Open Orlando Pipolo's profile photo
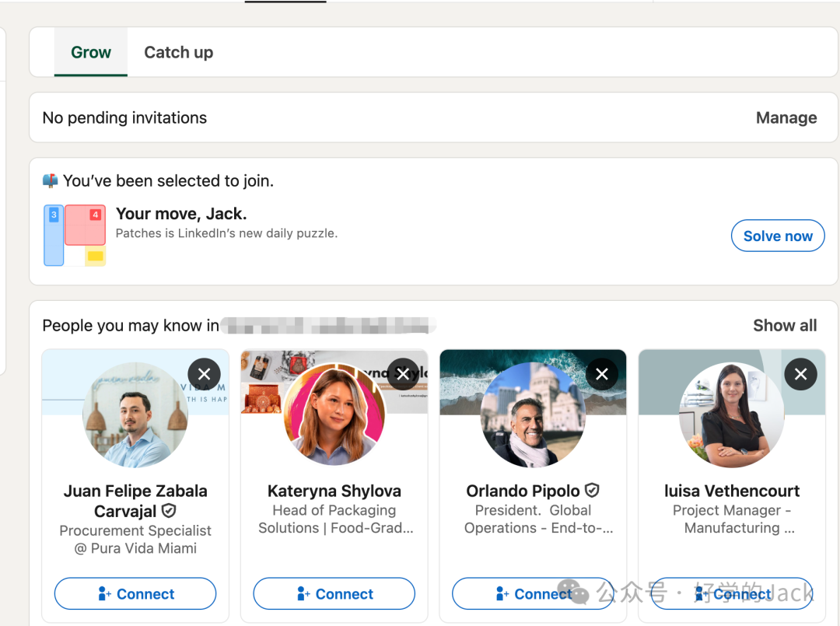840x626 pixels. pos(533,414)
